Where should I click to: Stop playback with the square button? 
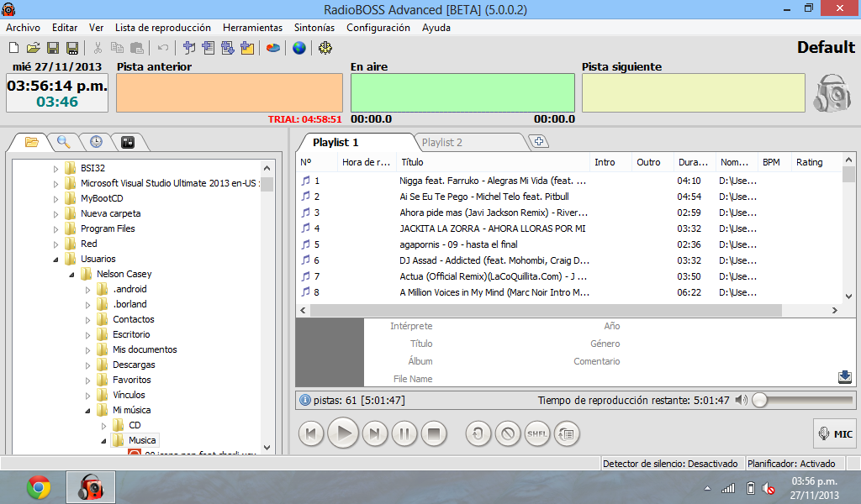434,434
